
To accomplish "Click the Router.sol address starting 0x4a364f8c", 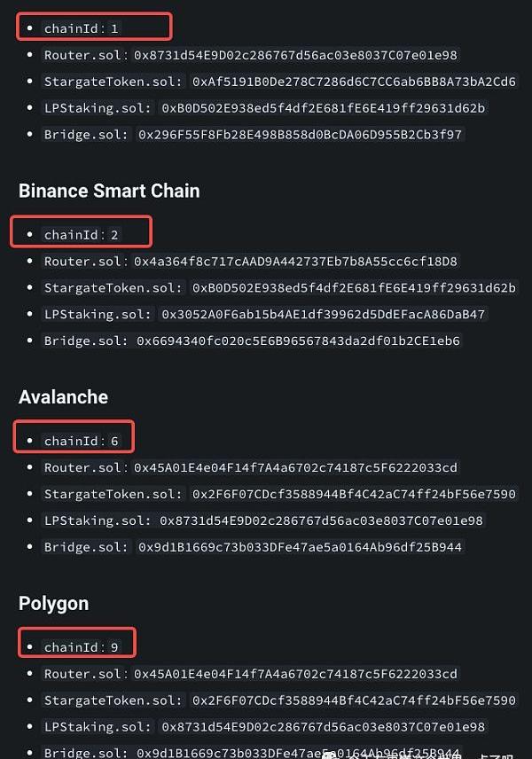I will pyautogui.click(x=295, y=262).
